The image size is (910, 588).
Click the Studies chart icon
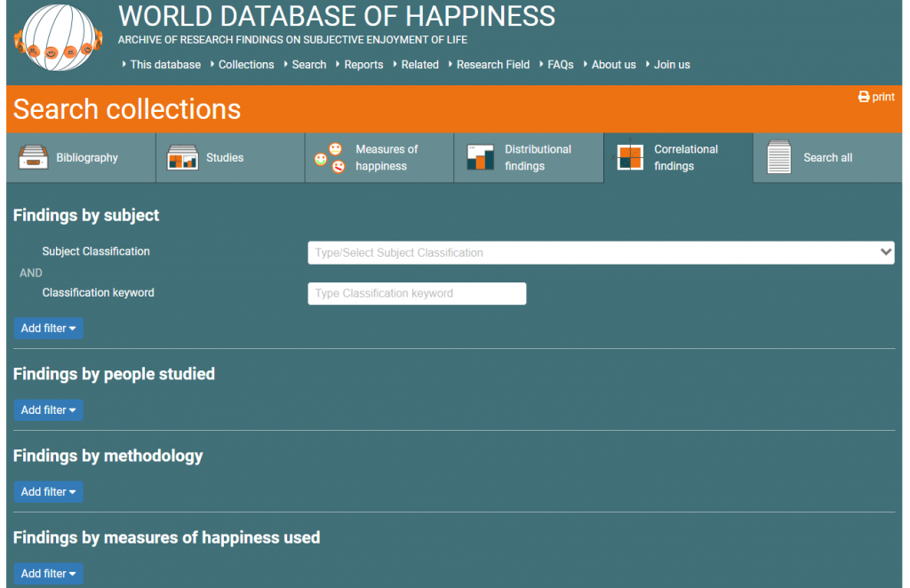coord(182,157)
